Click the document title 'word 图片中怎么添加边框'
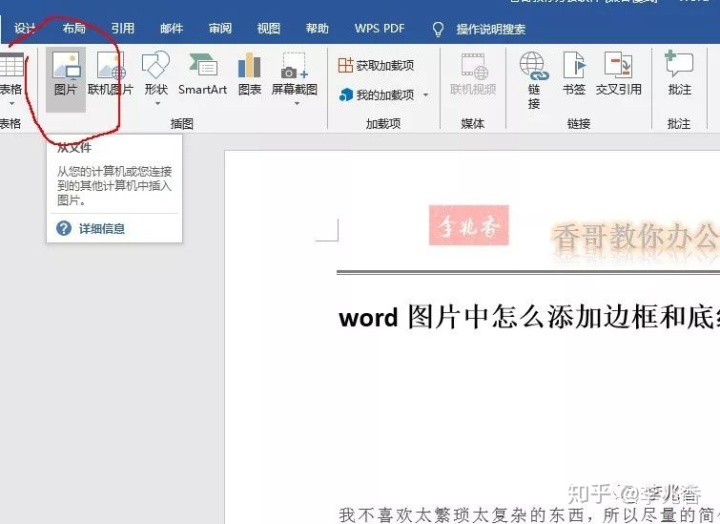720x524 pixels. 529,317
